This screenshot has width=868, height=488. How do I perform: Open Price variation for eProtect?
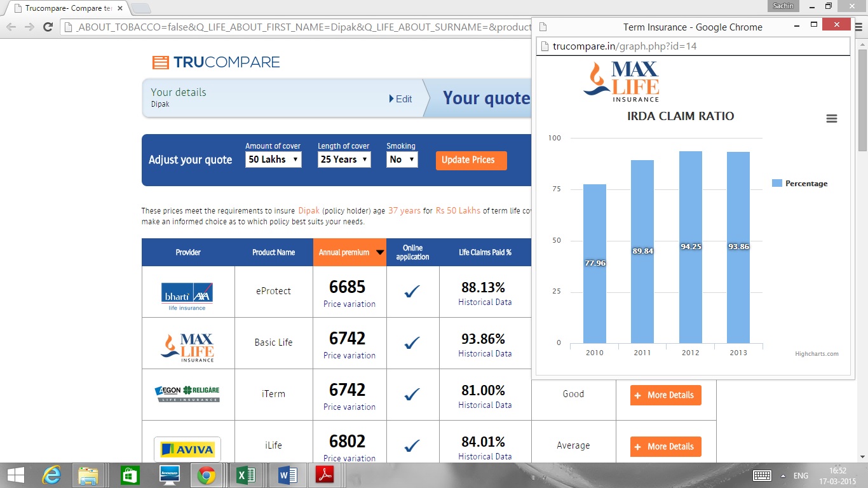pos(349,304)
